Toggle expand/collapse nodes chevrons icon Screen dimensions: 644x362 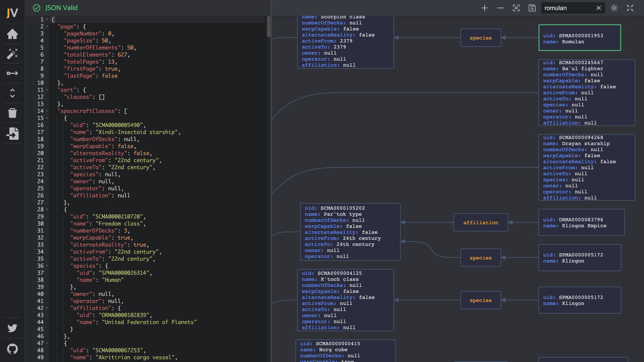12,93
